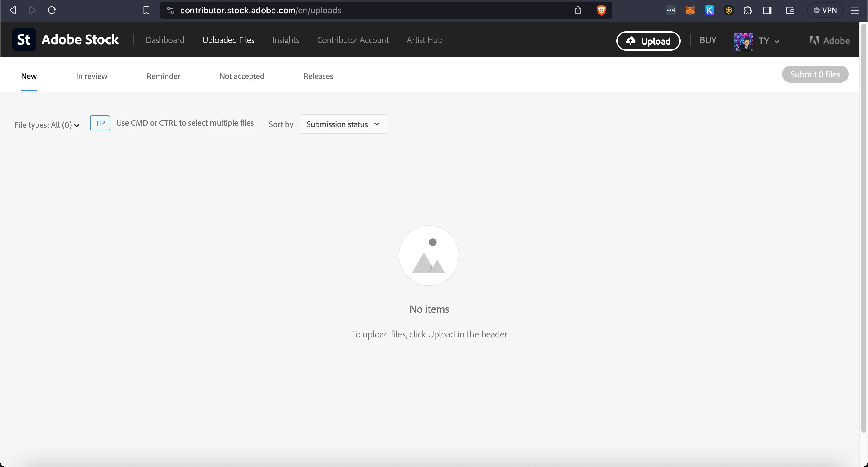
Task: Click the blue K extension icon
Action: (x=709, y=10)
